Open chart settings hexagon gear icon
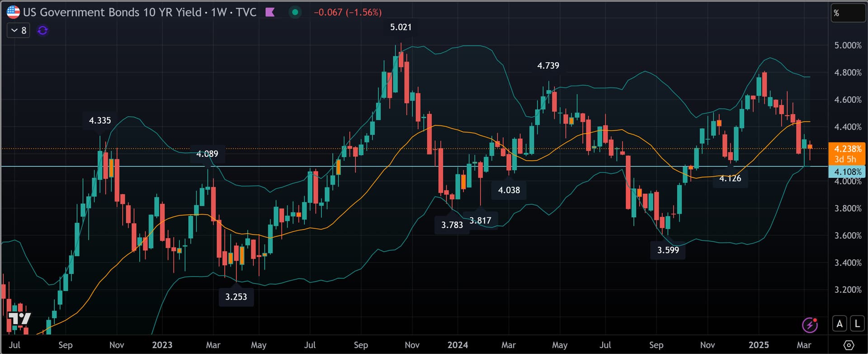 click(848, 345)
